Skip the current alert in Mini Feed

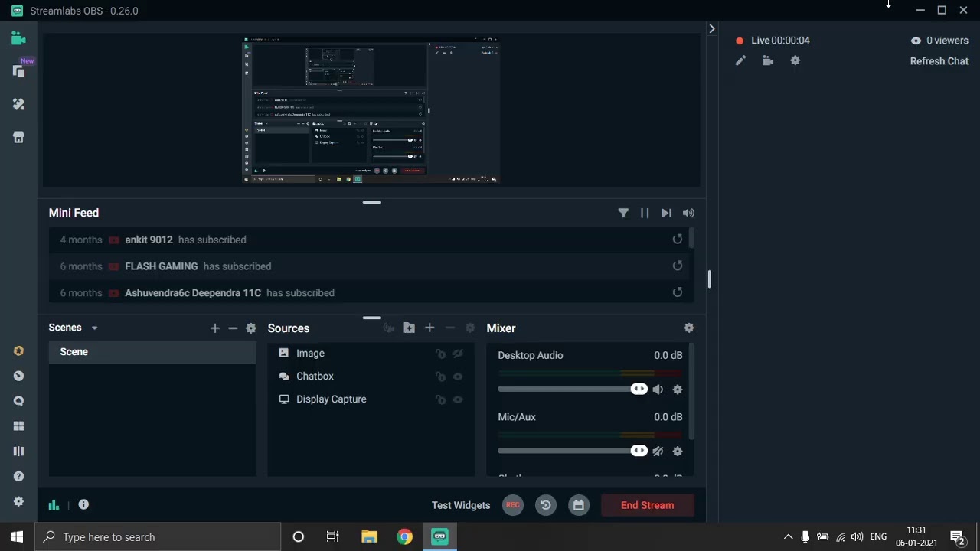(666, 214)
